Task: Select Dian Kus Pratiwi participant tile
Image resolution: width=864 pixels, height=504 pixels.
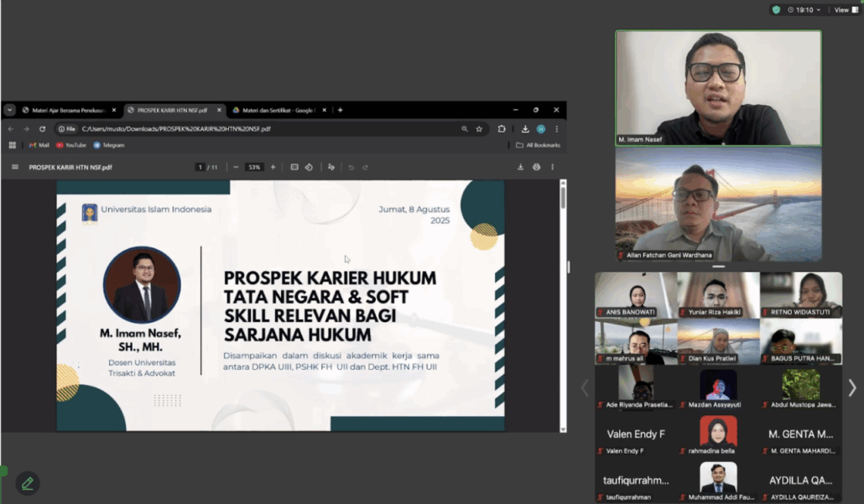Action: [x=719, y=341]
